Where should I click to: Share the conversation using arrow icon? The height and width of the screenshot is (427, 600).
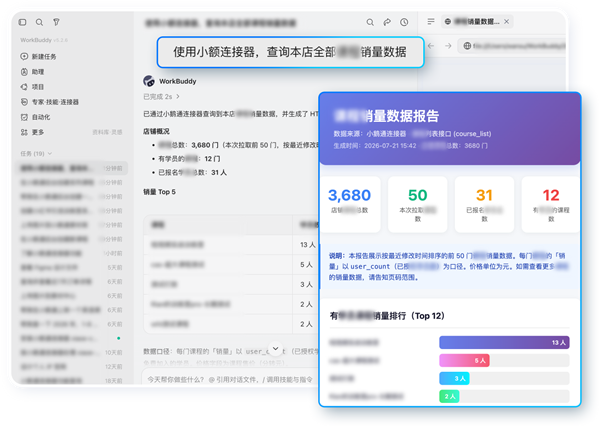(x=387, y=22)
